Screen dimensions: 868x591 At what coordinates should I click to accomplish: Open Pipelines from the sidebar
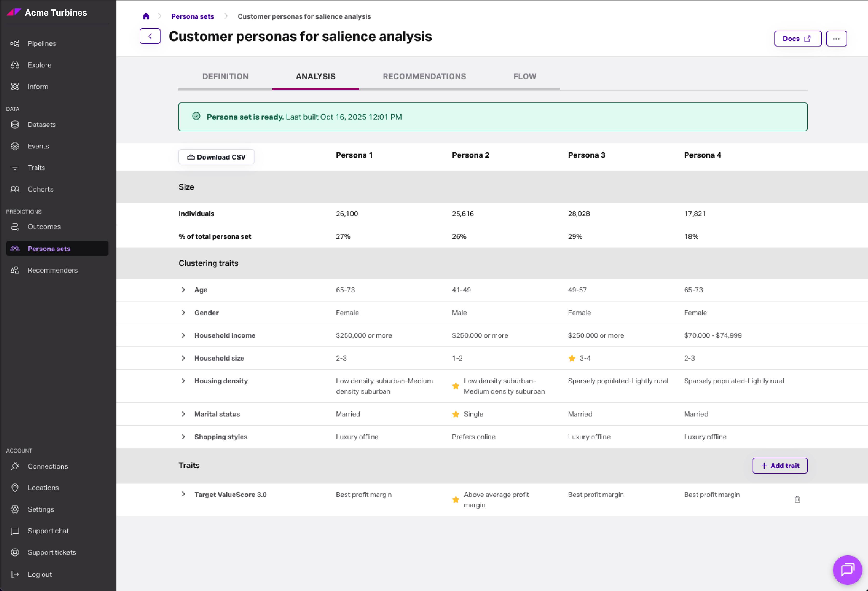(x=42, y=43)
